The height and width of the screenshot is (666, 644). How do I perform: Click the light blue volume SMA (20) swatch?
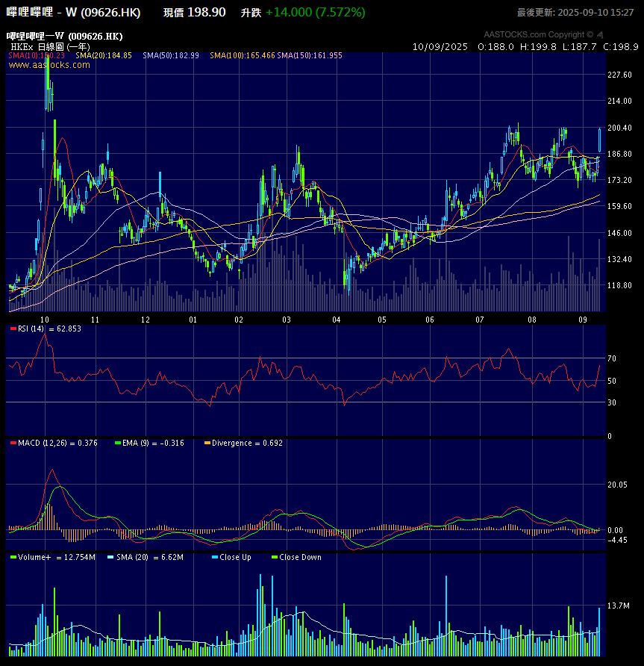pyautogui.click(x=110, y=557)
